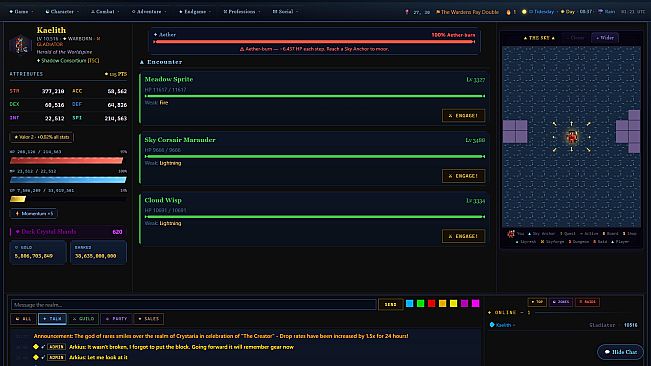Image resolution: width=651 pixels, height=366 pixels.
Task: Open Shadow Consortium guild link
Action: coord(68,61)
